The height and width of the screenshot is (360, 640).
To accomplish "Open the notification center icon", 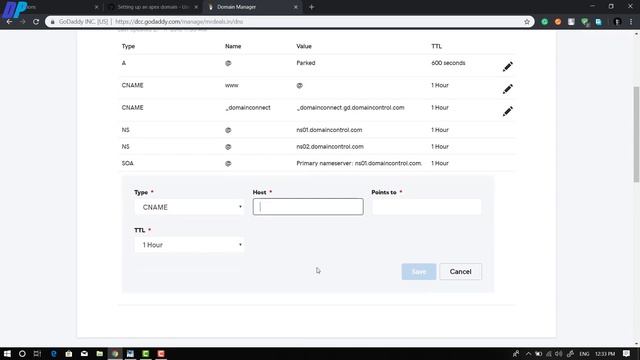I will click(x=626, y=353).
